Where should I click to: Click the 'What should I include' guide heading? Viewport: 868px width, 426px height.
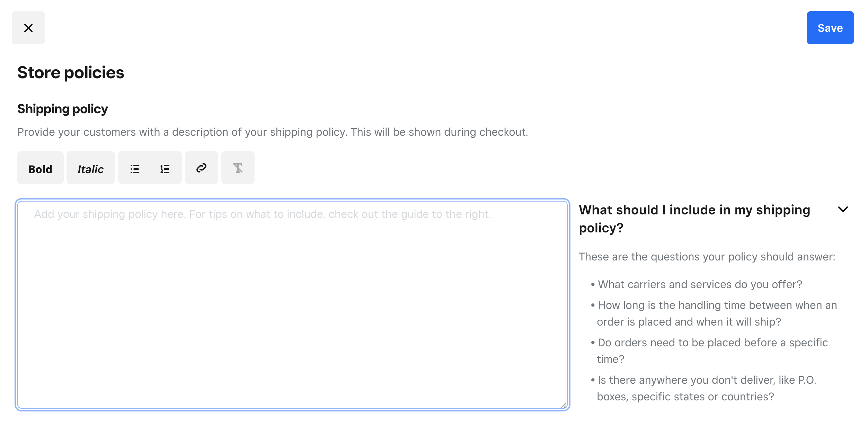click(x=694, y=219)
